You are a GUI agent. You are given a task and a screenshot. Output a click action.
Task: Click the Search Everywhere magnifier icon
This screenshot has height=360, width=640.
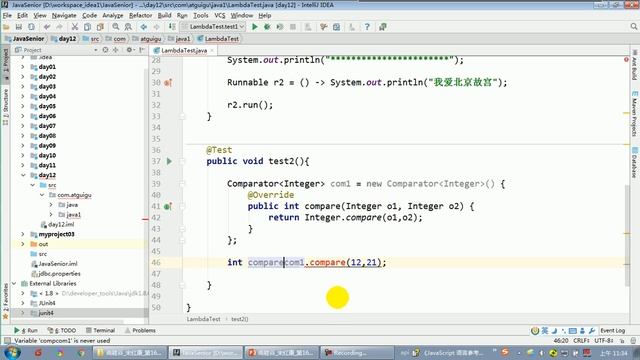click(633, 27)
